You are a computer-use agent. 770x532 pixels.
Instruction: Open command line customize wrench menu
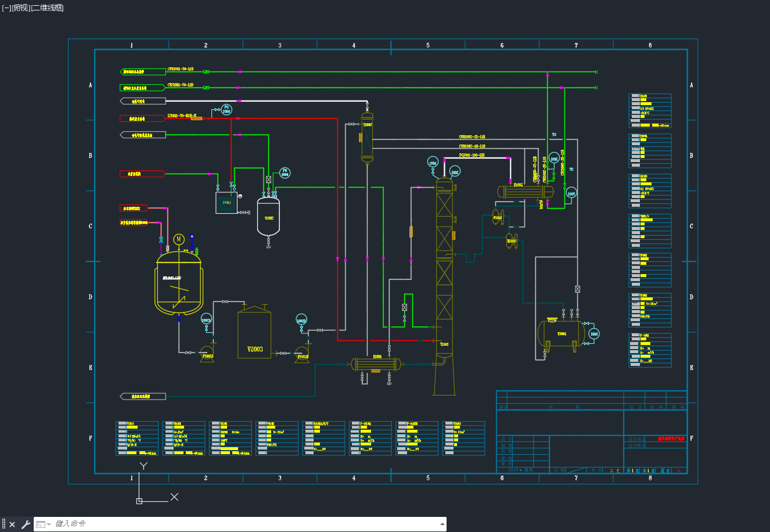[26, 524]
